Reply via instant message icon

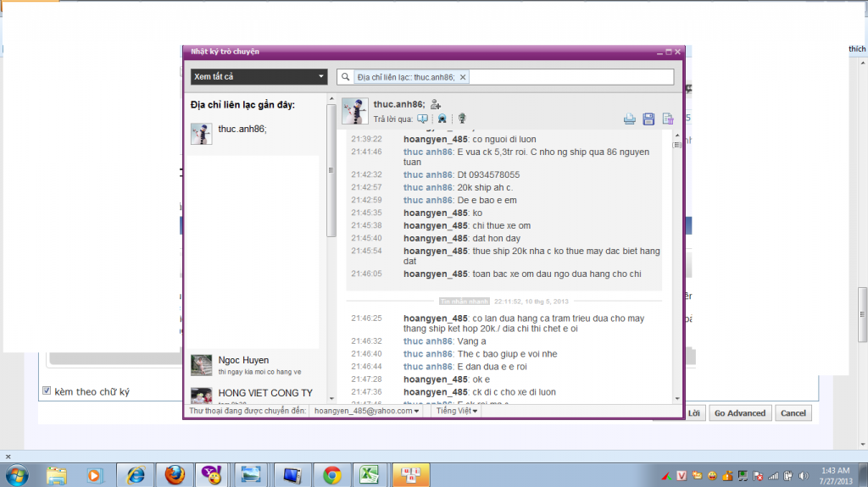point(423,119)
